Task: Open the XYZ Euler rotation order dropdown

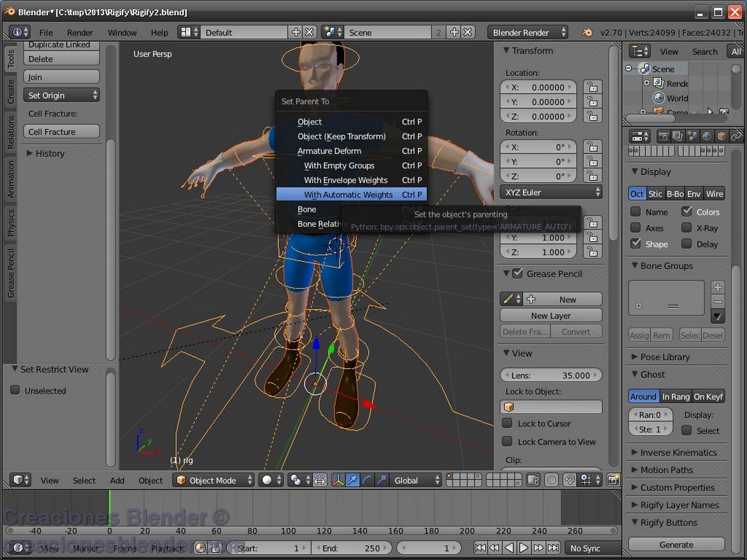Action: pos(550,192)
